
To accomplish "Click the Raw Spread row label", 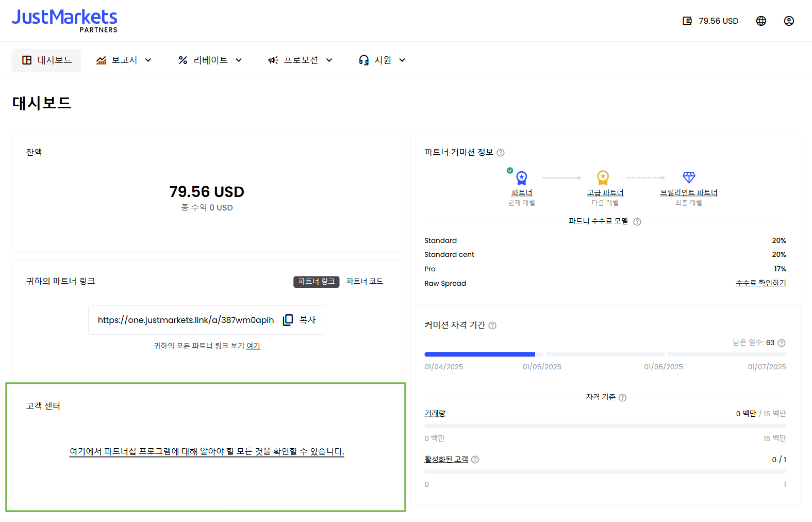I will 445,284.
